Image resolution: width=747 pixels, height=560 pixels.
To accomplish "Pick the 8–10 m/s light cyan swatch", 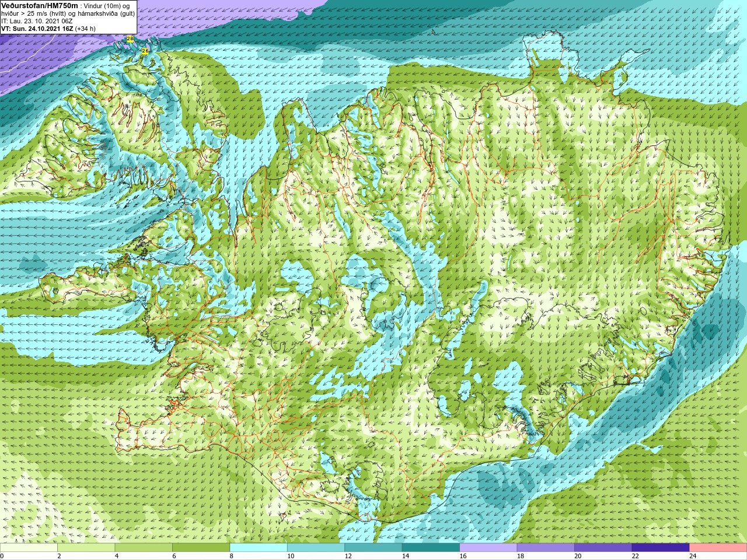I will click(x=259, y=548).
